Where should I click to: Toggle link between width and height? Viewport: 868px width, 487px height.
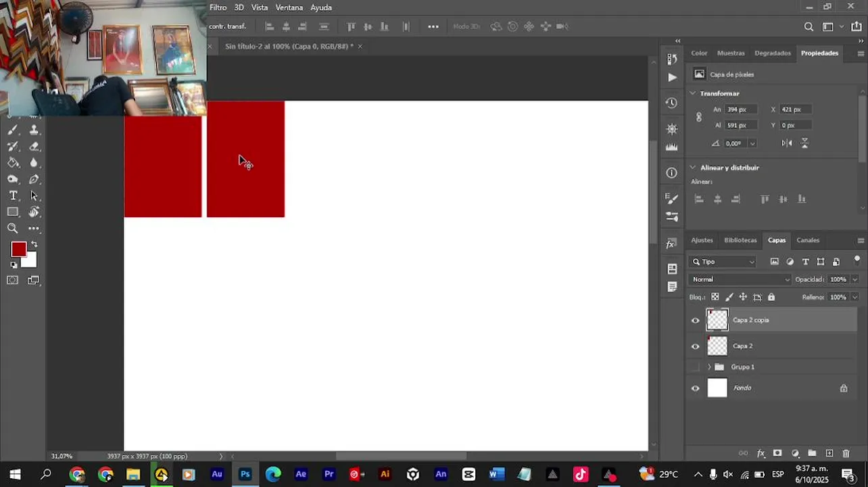point(699,117)
